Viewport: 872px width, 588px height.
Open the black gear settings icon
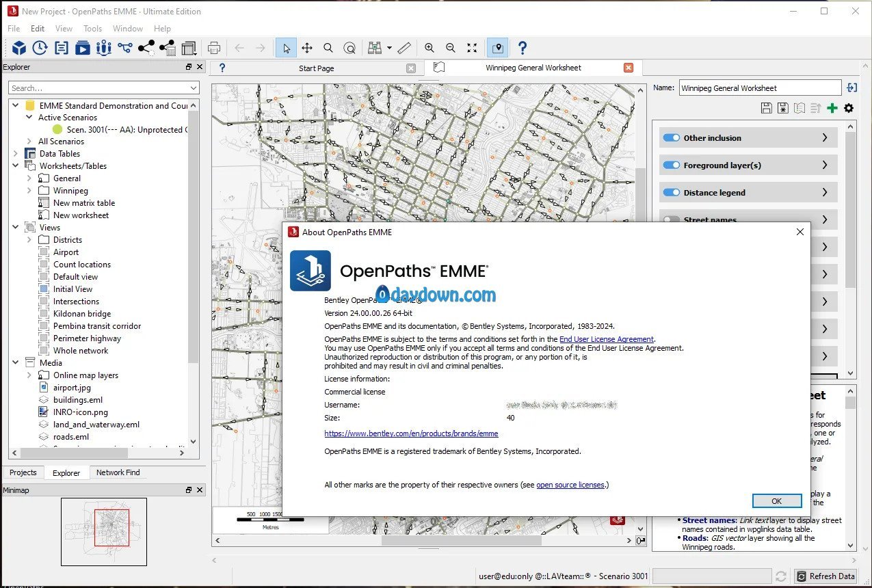click(x=849, y=108)
